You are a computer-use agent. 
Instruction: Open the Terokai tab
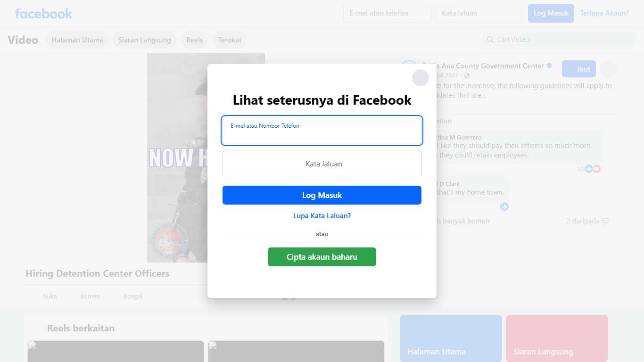pyautogui.click(x=230, y=40)
